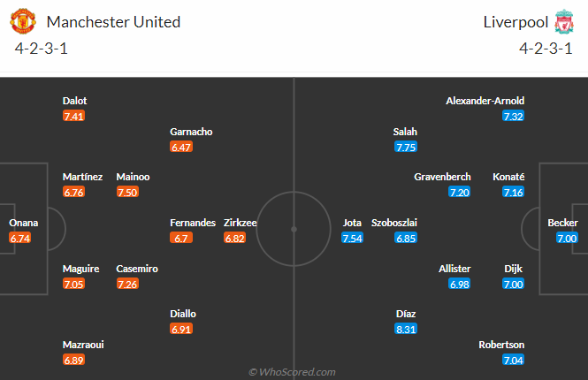This screenshot has height=380, width=588.
Task: Select player Fernandes on the pitch
Action: point(193,223)
